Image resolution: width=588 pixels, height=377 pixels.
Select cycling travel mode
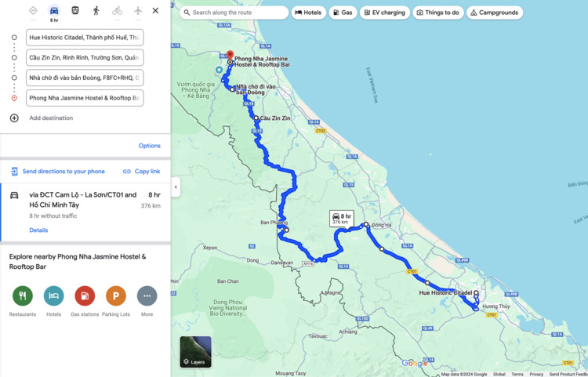(117, 10)
